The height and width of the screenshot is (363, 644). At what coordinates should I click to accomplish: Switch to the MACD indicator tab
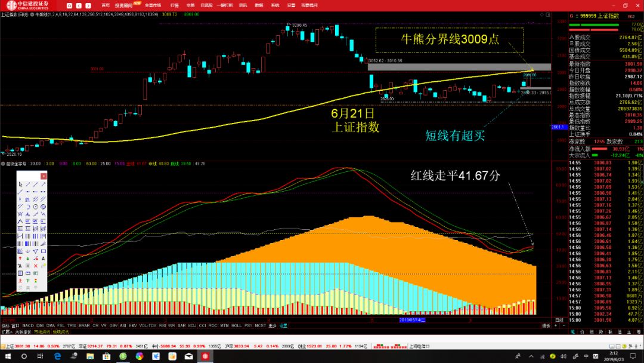[28, 325]
